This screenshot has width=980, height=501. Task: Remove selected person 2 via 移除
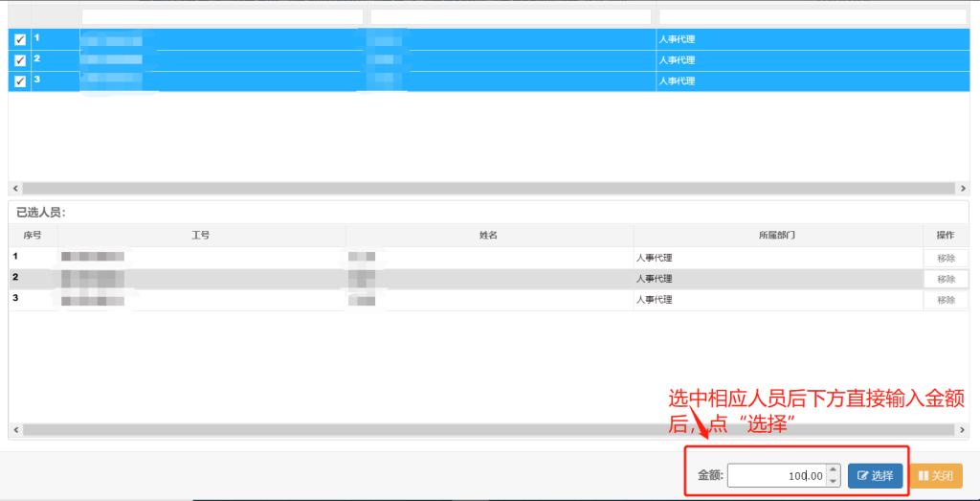pyautogui.click(x=946, y=279)
